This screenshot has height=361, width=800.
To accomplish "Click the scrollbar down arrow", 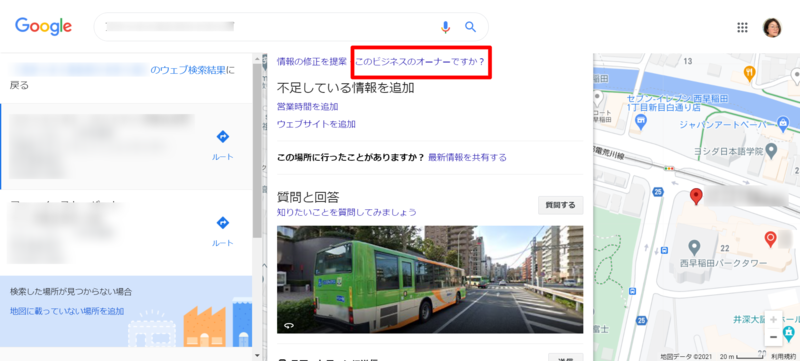I will click(x=257, y=355).
